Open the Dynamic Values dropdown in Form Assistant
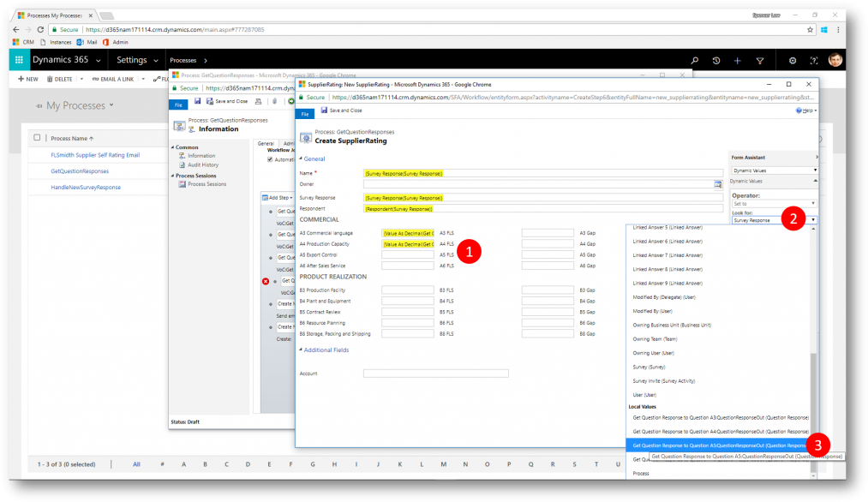This screenshot has height=502, width=868. click(x=812, y=170)
